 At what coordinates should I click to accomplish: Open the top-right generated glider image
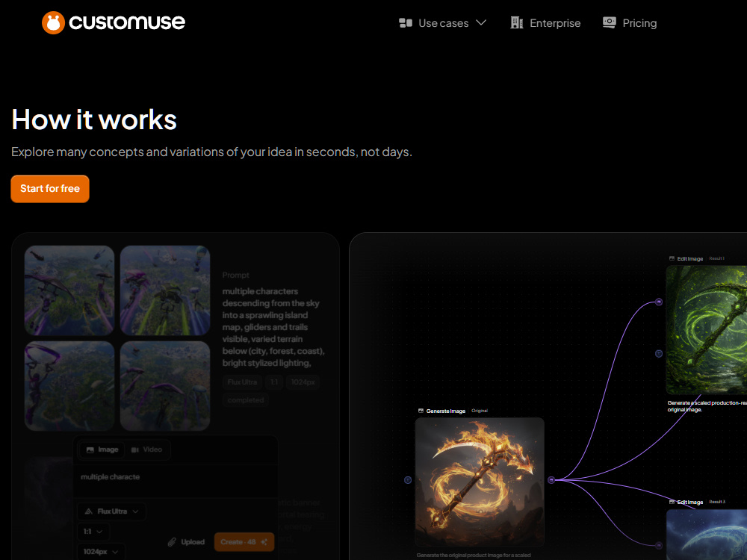pyautogui.click(x=165, y=290)
